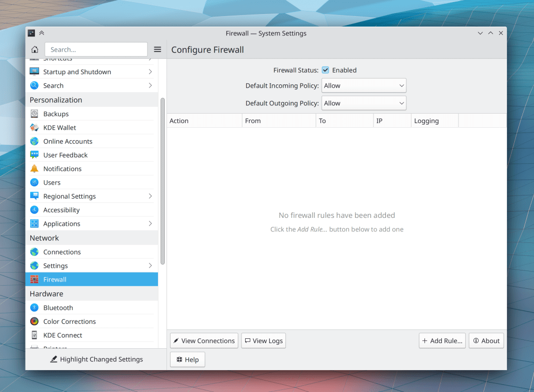Click the Backups icon
This screenshot has width=534, height=392.
coord(34,114)
